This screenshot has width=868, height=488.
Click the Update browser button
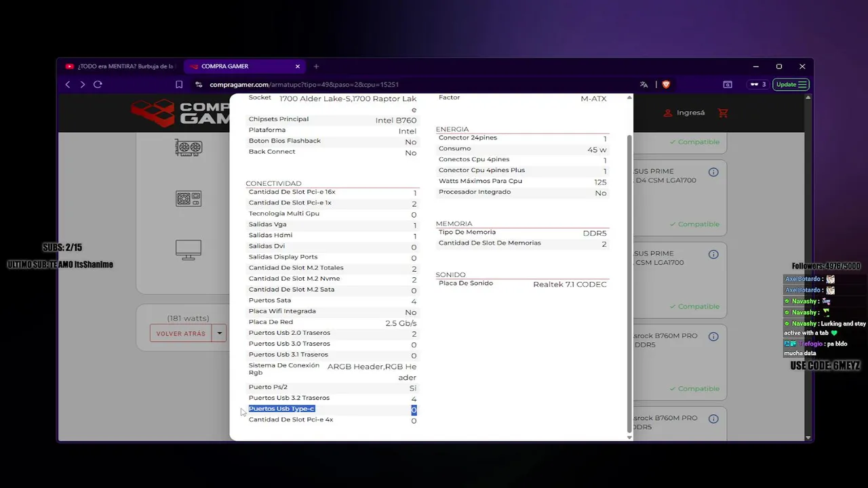(791, 85)
